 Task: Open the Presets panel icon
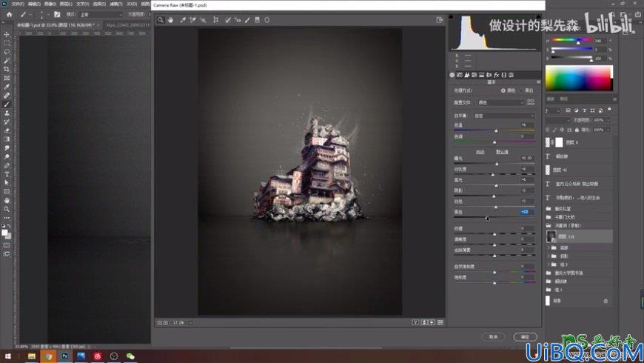coord(511,75)
